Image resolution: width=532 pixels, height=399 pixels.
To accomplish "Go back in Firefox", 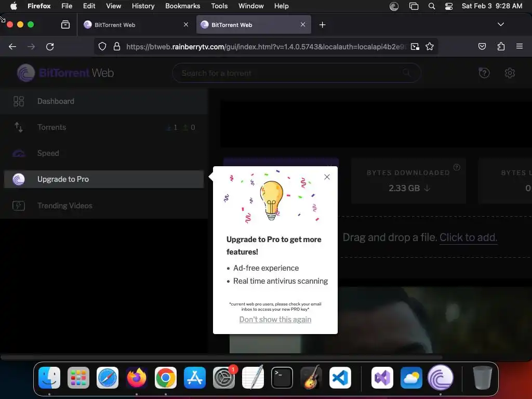I will tap(12, 46).
